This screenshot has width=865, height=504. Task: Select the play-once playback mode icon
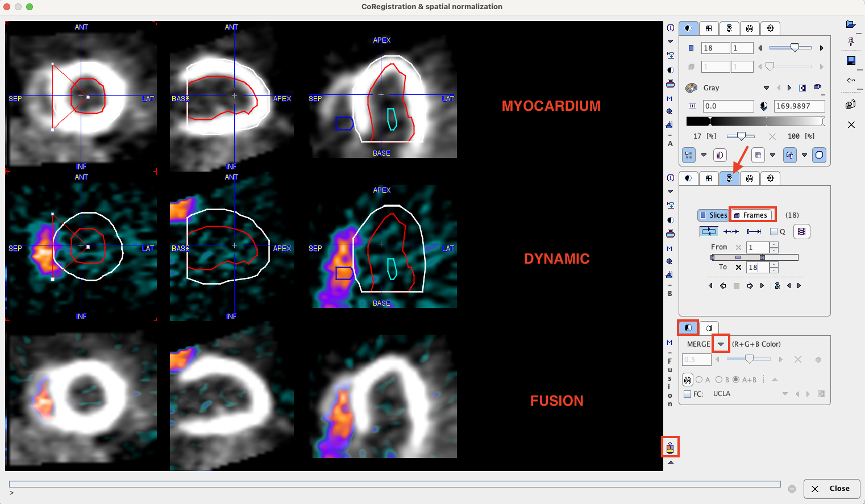(x=754, y=232)
